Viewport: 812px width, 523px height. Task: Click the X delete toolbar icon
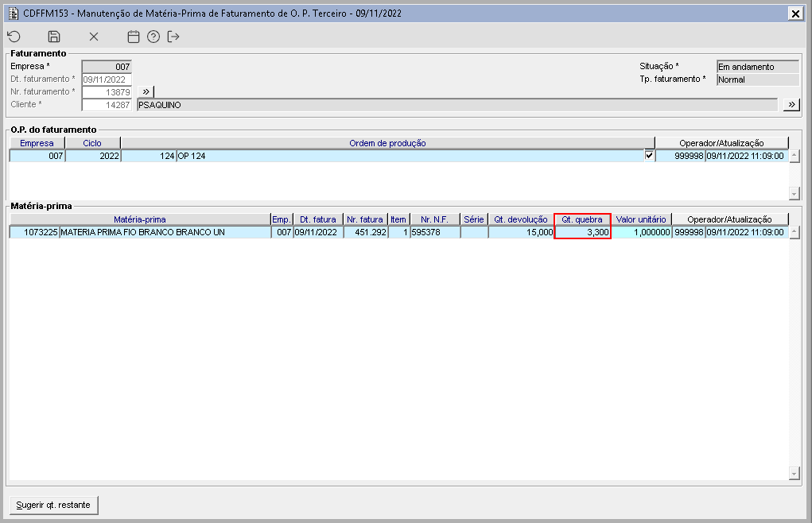(x=94, y=37)
